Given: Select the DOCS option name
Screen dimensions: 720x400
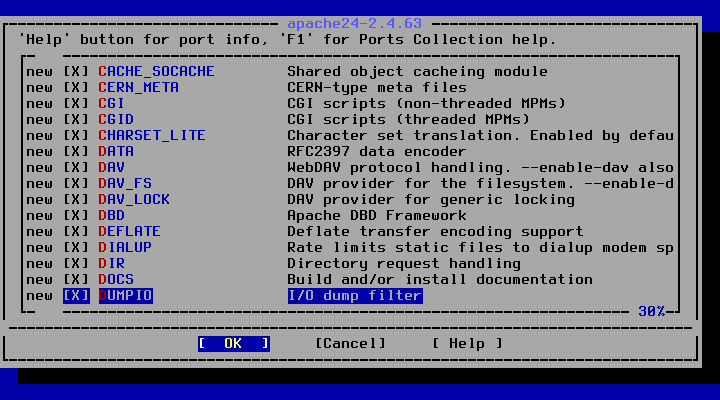Looking at the screenshot, I should tap(116, 280).
